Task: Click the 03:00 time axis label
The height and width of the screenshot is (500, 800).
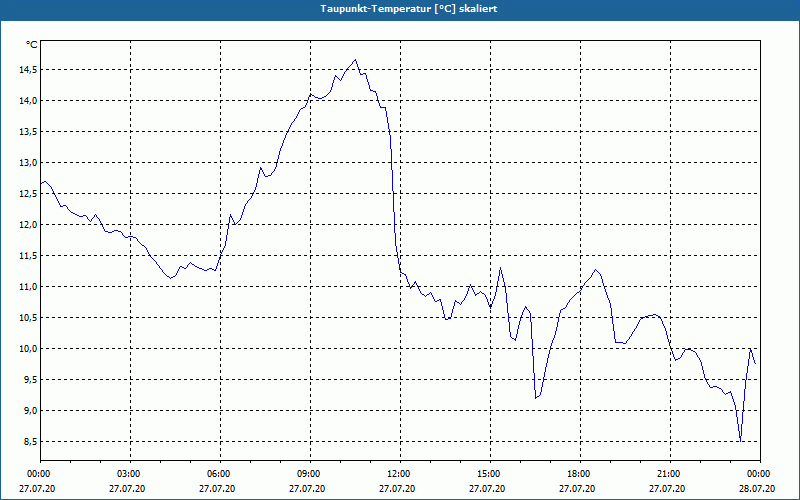Action: tap(131, 474)
